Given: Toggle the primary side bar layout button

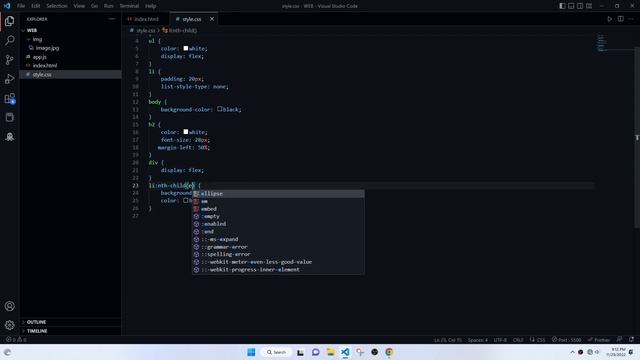Looking at the screenshot, I should coord(562,6).
